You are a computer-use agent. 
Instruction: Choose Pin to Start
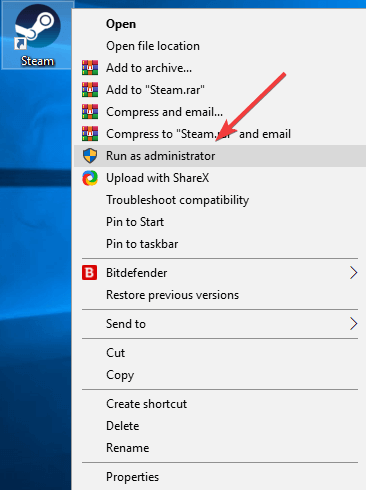click(220, 222)
